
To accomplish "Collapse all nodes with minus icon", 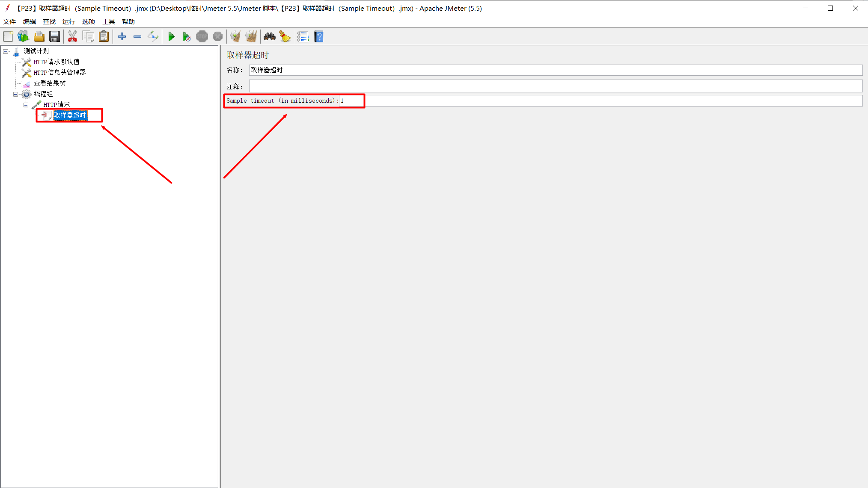I will click(137, 37).
